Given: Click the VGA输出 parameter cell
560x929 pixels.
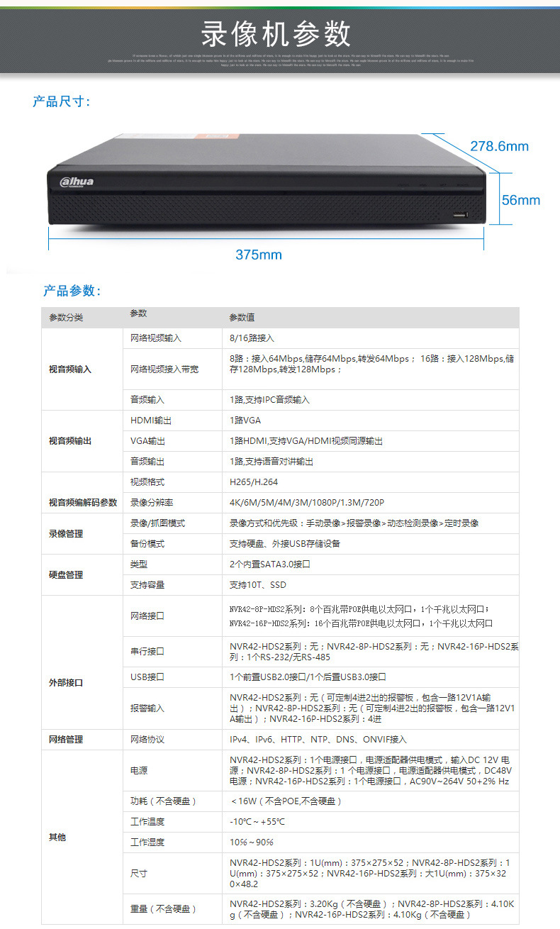Looking at the screenshot, I should tap(172, 441).
